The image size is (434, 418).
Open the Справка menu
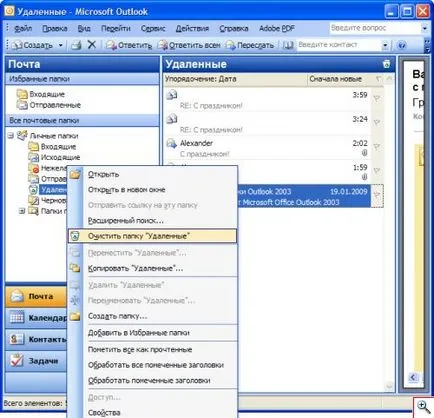pos(234,29)
